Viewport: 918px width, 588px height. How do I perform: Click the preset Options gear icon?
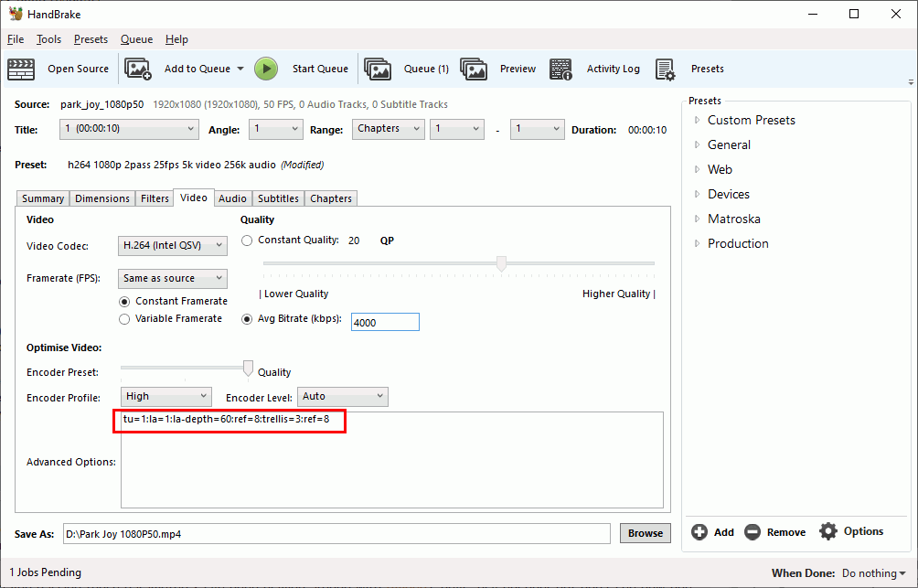[828, 531]
